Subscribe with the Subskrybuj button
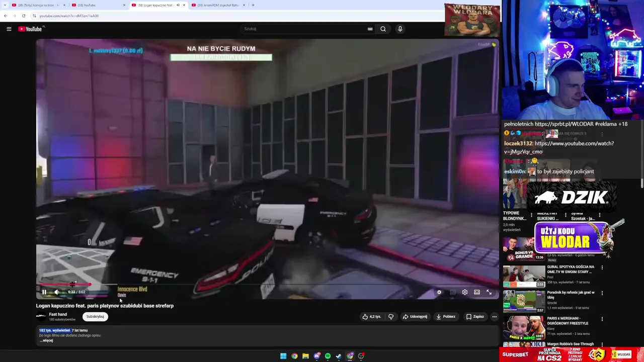The height and width of the screenshot is (362, 644). [x=95, y=317]
